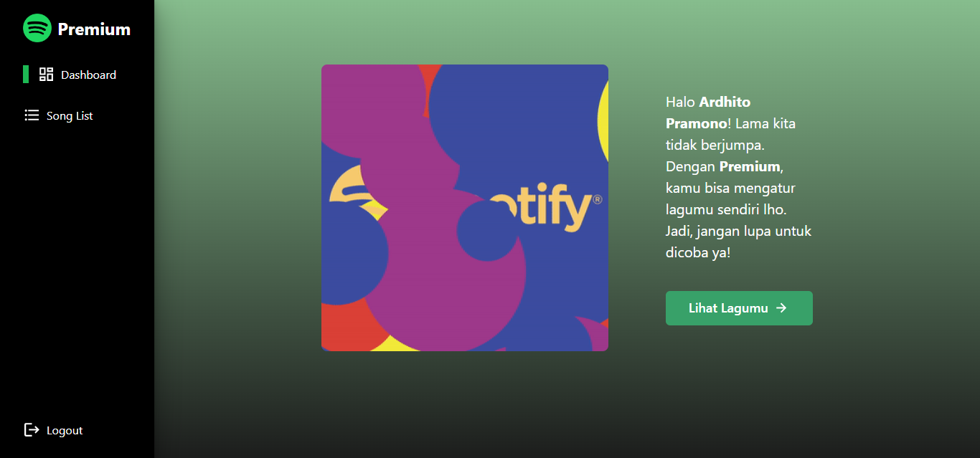Open the Dashboard menu label
This screenshot has width=980, height=458.
88,75
